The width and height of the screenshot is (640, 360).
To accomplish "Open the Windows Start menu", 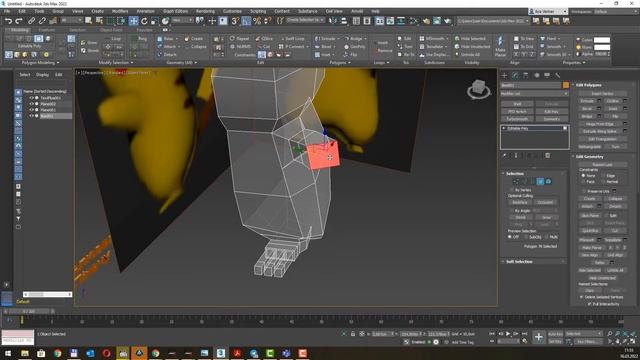I will coord(8,353).
